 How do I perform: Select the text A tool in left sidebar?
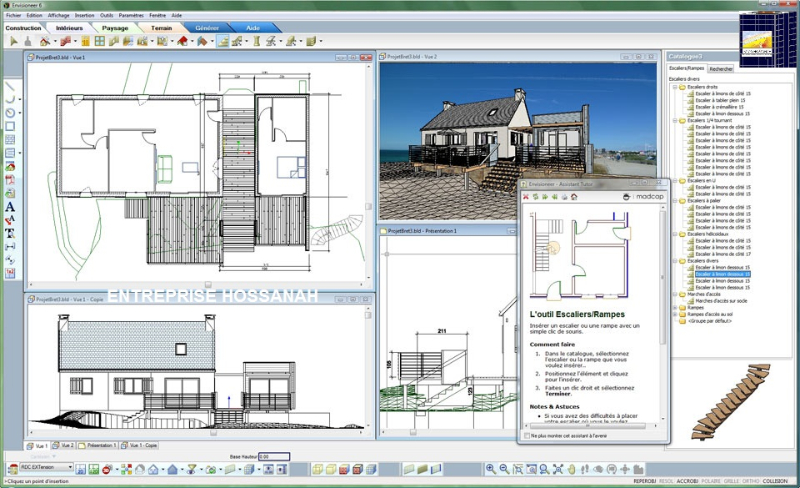click(10, 207)
